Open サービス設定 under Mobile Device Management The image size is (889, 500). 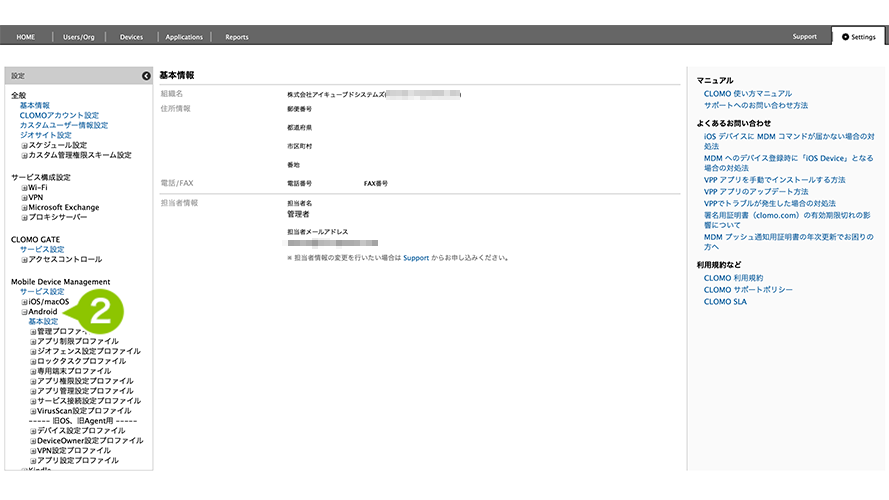click(42, 291)
